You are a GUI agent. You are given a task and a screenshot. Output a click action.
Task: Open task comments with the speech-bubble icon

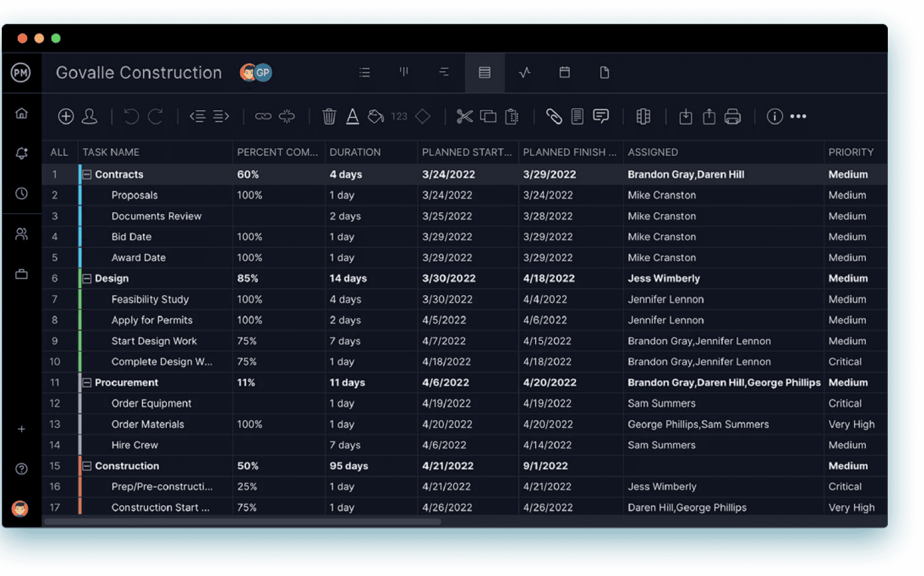[x=601, y=116]
